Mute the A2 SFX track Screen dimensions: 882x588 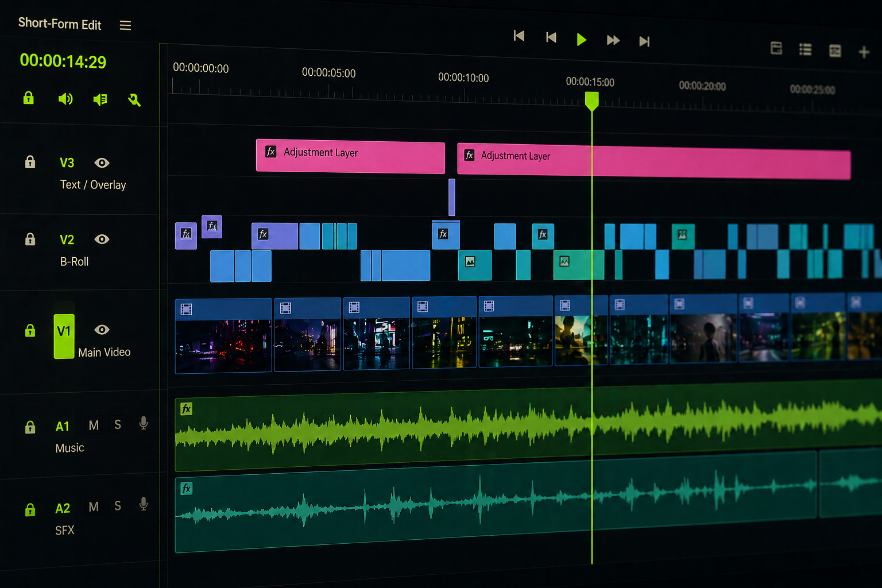click(94, 506)
